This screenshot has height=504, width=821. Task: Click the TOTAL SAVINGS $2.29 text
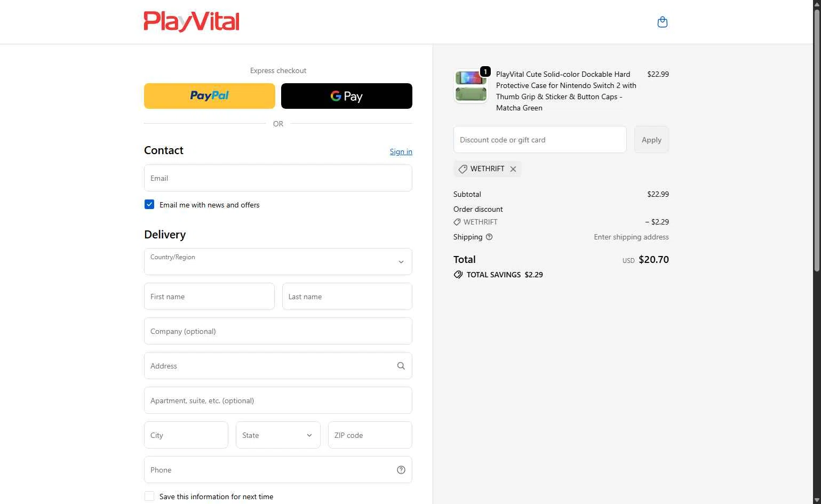[x=505, y=275]
